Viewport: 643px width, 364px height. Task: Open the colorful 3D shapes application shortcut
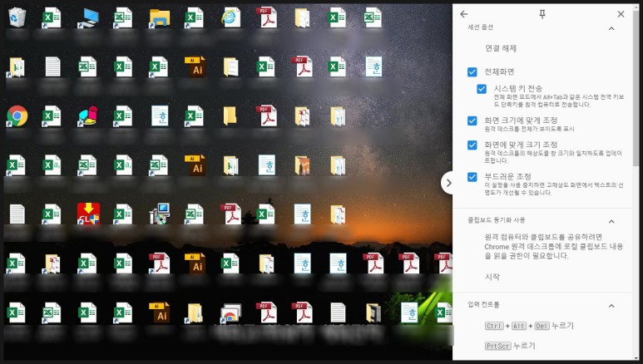point(88,116)
